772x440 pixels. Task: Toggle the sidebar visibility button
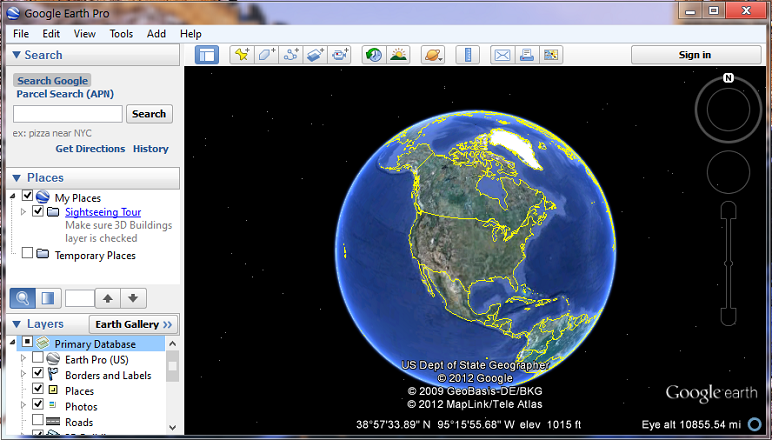click(x=207, y=55)
